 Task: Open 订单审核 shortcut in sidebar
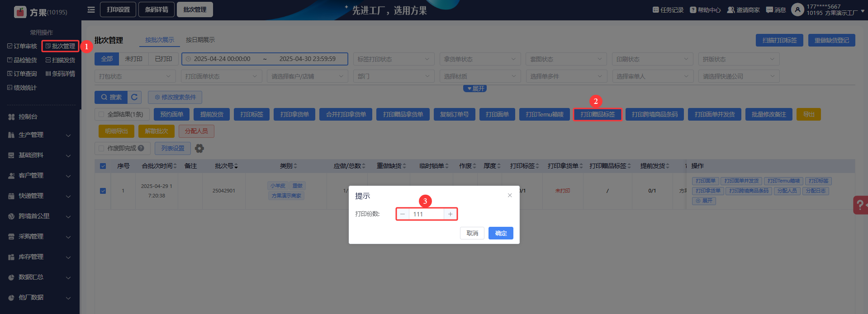point(22,46)
